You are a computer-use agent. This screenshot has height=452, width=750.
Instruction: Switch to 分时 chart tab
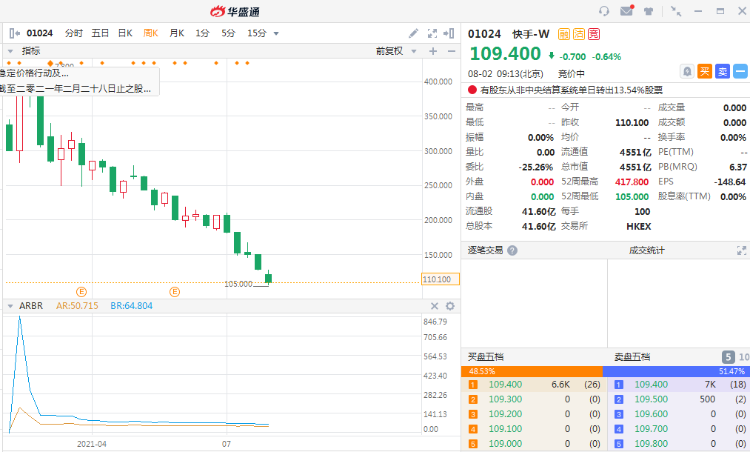74,33
